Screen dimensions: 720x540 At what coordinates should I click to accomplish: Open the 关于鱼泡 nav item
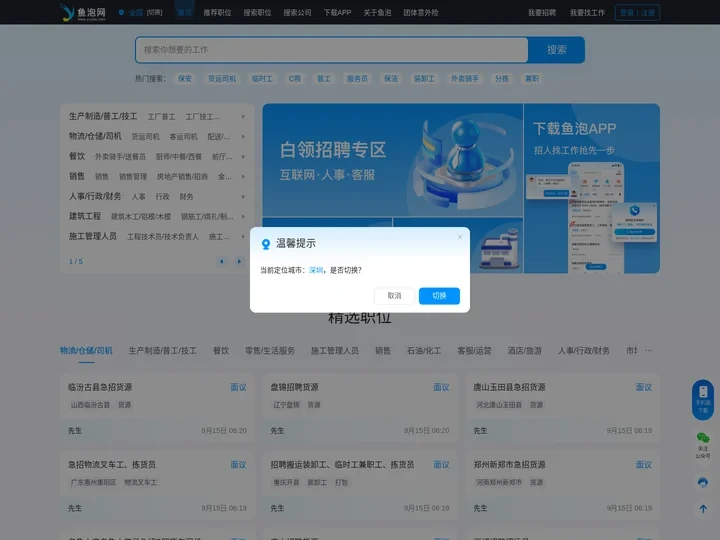click(377, 12)
